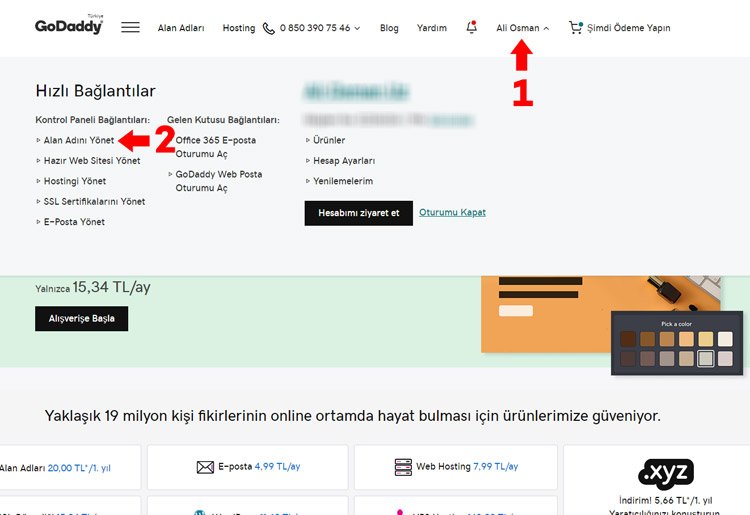Click the Web Hosting server icon

pyautogui.click(x=403, y=467)
